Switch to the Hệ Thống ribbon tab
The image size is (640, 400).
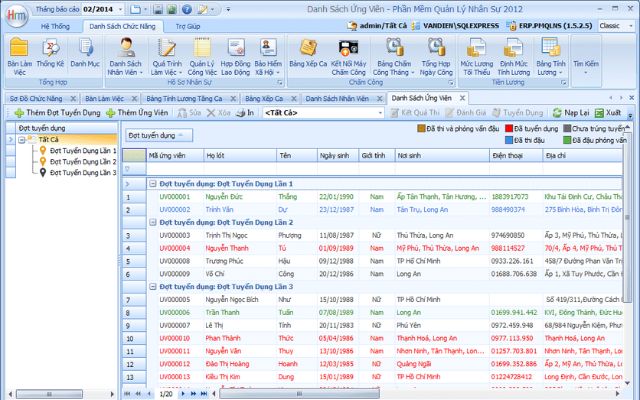point(55,26)
